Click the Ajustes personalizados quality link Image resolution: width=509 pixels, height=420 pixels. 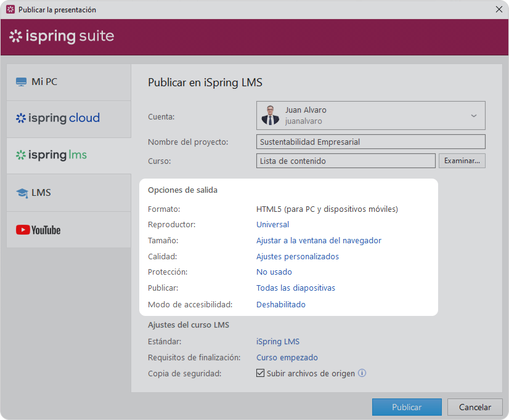point(297,257)
